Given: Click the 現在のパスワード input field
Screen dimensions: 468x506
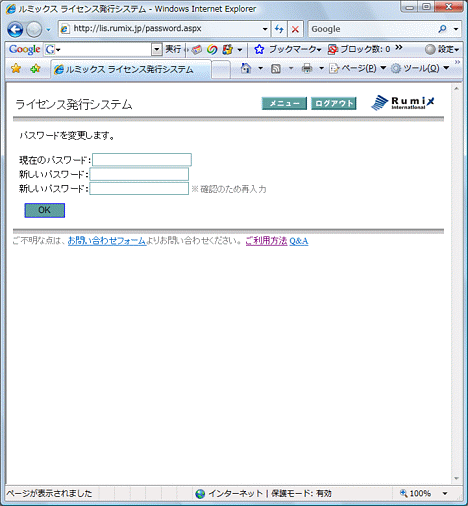Looking at the screenshot, I should pos(142,160).
